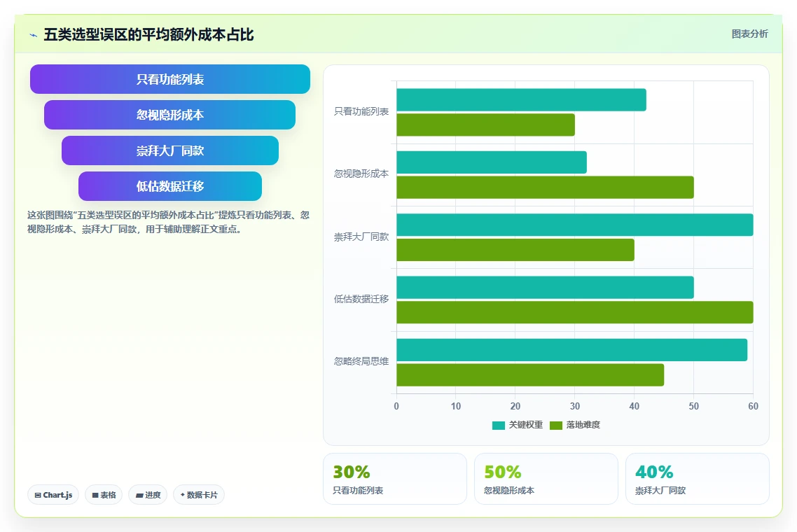This screenshot has height=532, width=797.
Task: Select the 忽视隐形成本 funnel bar
Action: pyautogui.click(x=169, y=115)
